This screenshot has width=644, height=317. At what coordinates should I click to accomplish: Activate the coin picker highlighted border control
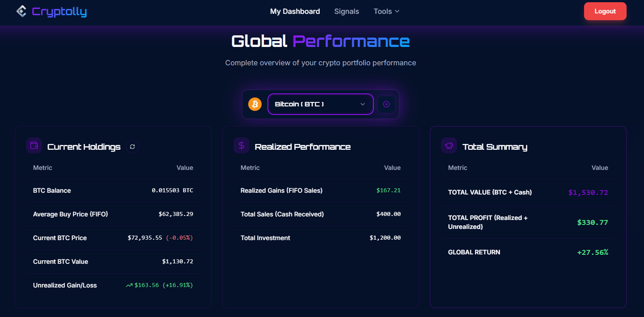point(320,104)
